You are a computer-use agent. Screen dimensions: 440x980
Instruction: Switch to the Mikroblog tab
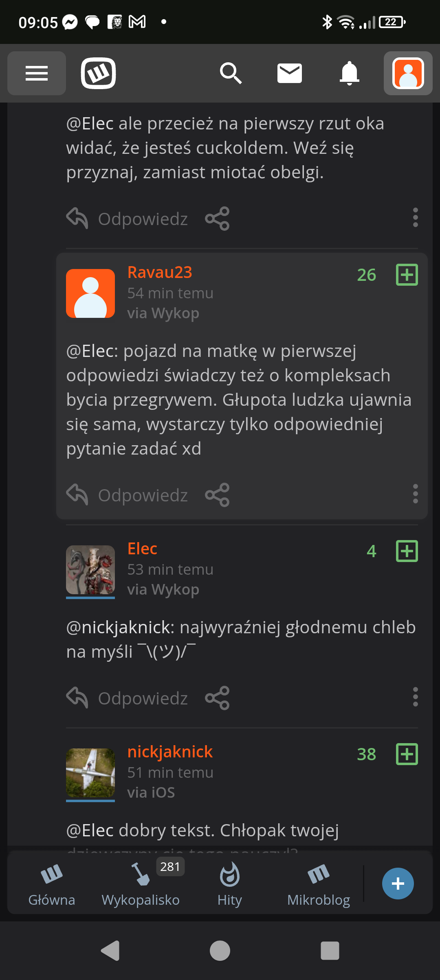[319, 884]
